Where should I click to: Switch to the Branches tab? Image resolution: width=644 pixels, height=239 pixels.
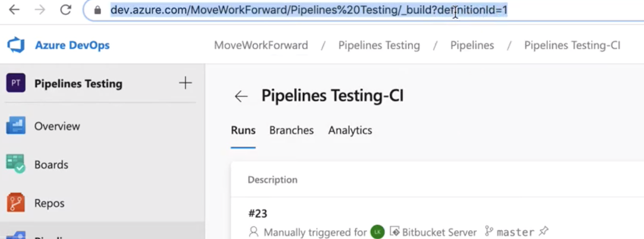pyautogui.click(x=291, y=130)
